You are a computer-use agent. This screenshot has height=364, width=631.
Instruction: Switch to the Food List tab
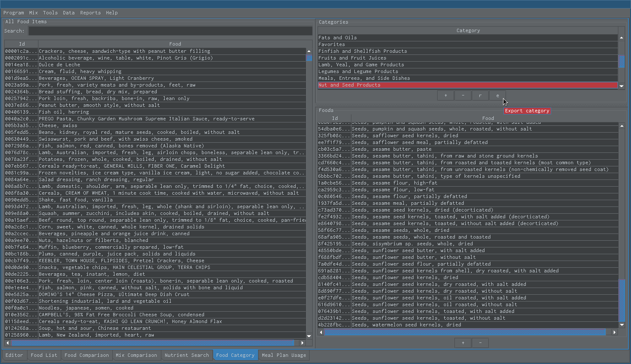point(44,355)
